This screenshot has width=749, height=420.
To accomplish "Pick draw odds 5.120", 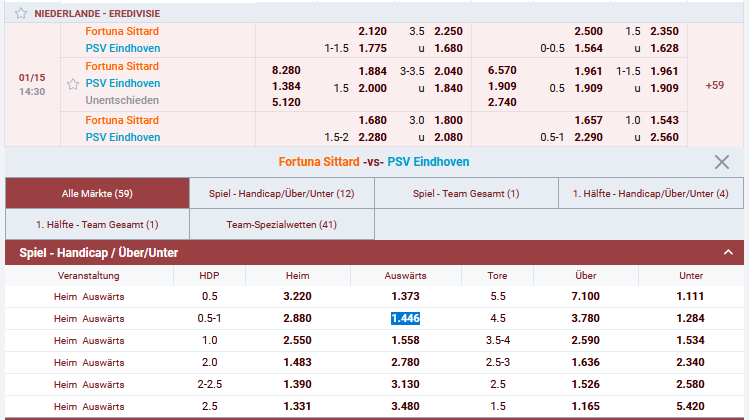I will pos(286,102).
